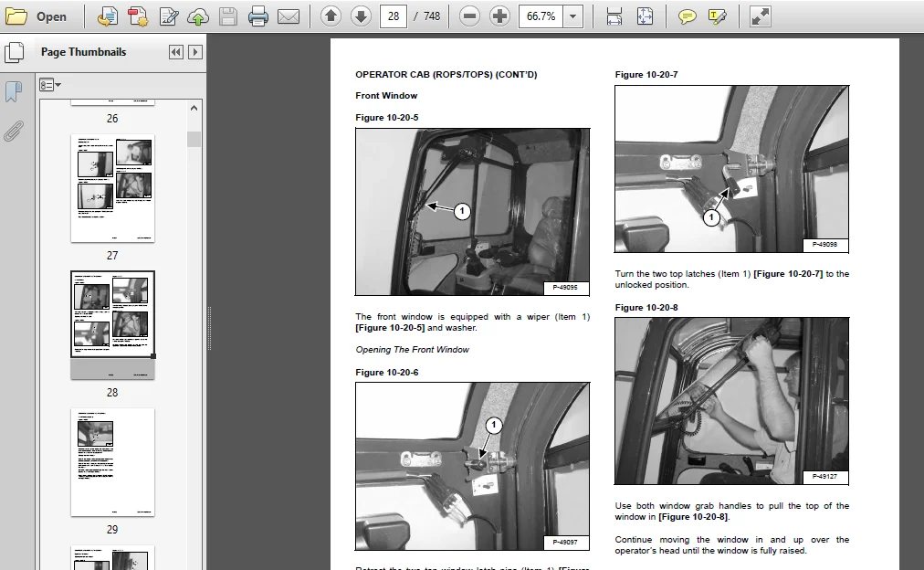Open the Attachments paperclip panel icon
The width and height of the screenshot is (924, 570).
click(x=14, y=131)
